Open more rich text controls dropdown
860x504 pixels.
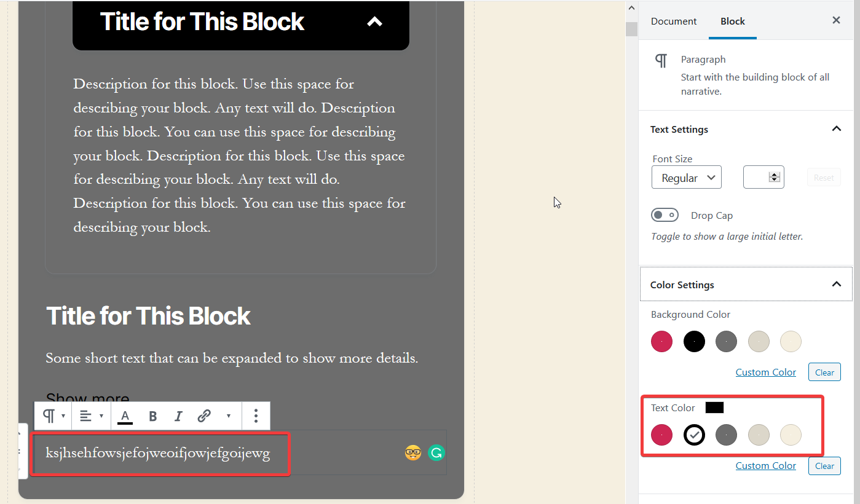229,416
